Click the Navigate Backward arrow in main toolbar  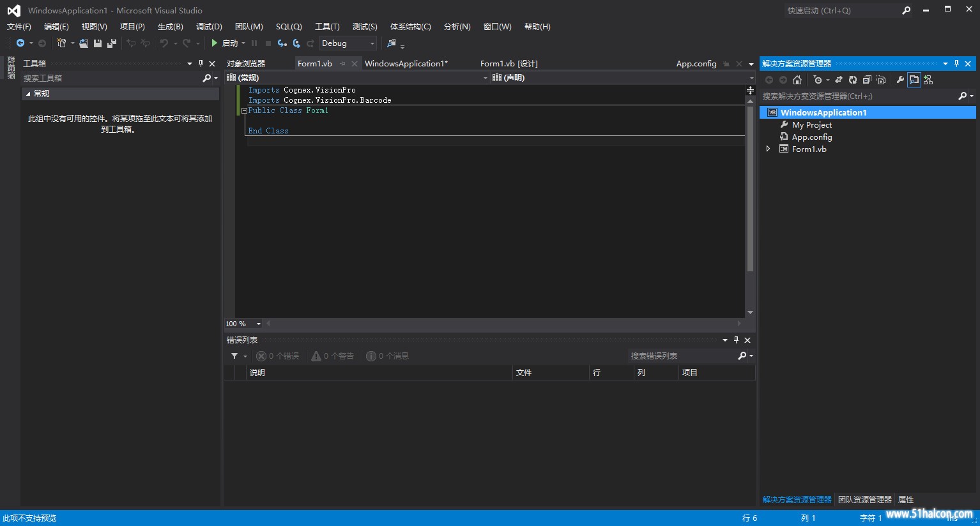[x=20, y=43]
